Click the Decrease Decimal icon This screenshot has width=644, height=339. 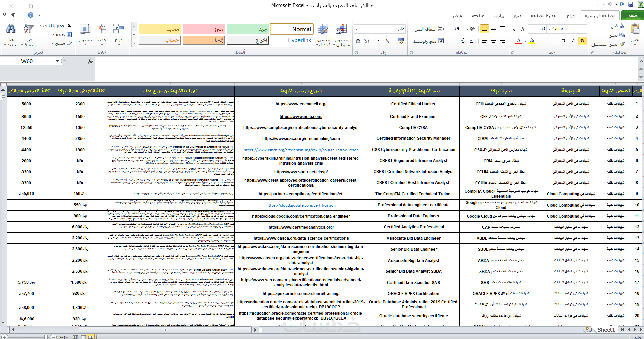[358, 41]
